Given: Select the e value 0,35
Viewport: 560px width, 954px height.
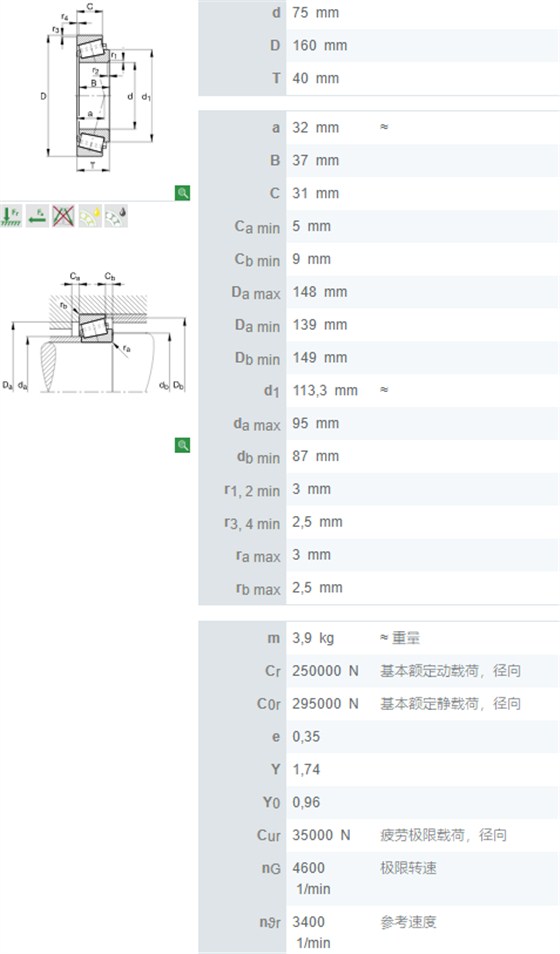Looking at the screenshot, I should coord(306,737).
